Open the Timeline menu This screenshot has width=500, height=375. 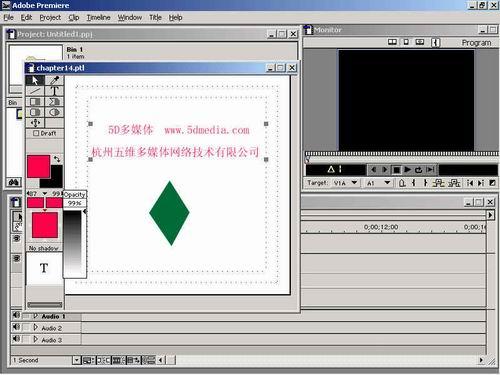(98, 17)
